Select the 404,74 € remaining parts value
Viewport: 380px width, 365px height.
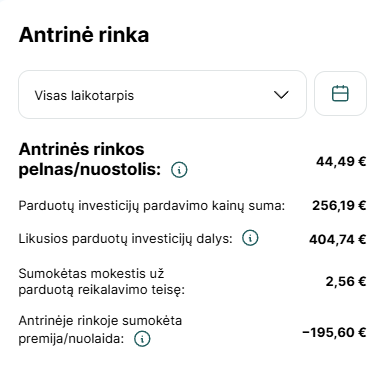(337, 239)
